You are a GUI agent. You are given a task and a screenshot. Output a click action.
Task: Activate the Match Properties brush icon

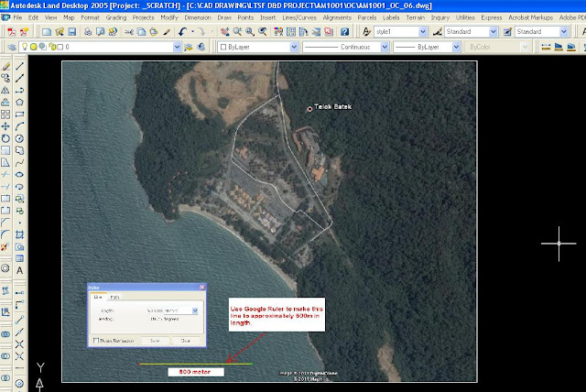pos(167,32)
